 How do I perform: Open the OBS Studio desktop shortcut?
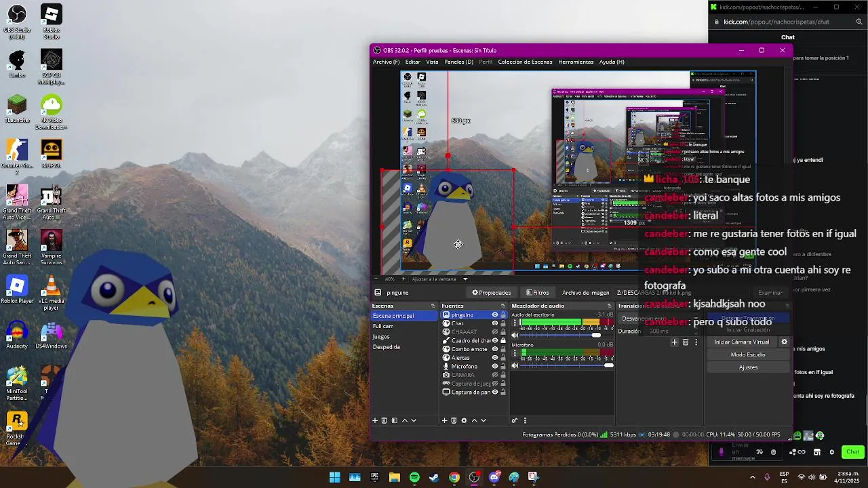click(x=17, y=22)
